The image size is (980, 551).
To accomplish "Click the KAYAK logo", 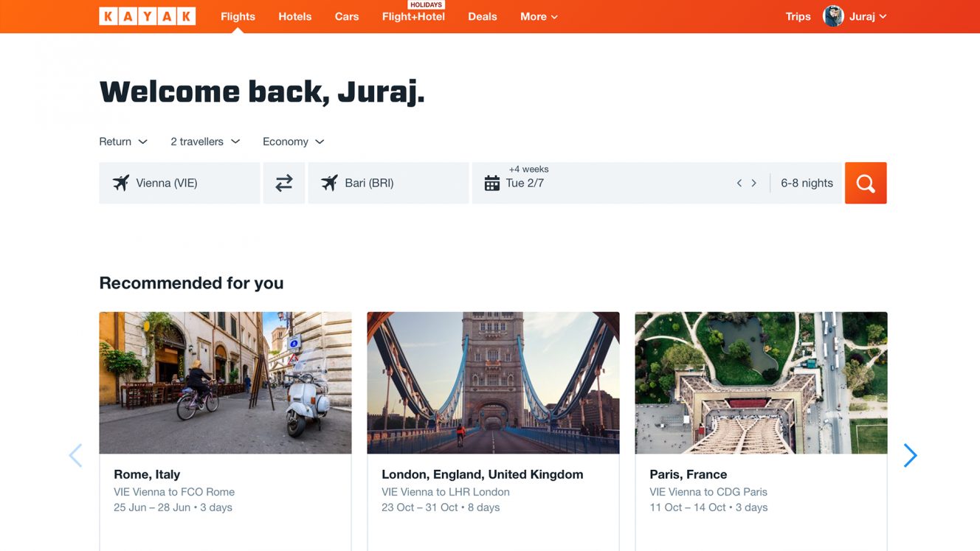I will (x=148, y=16).
